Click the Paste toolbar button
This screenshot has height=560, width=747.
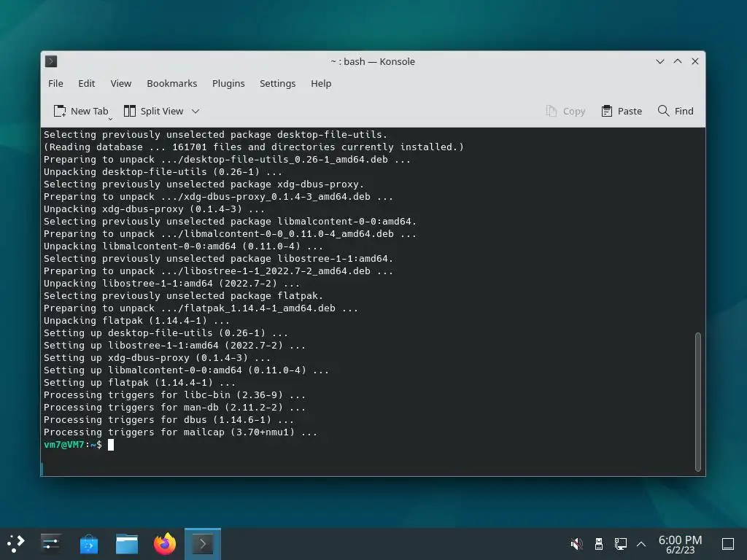click(622, 111)
